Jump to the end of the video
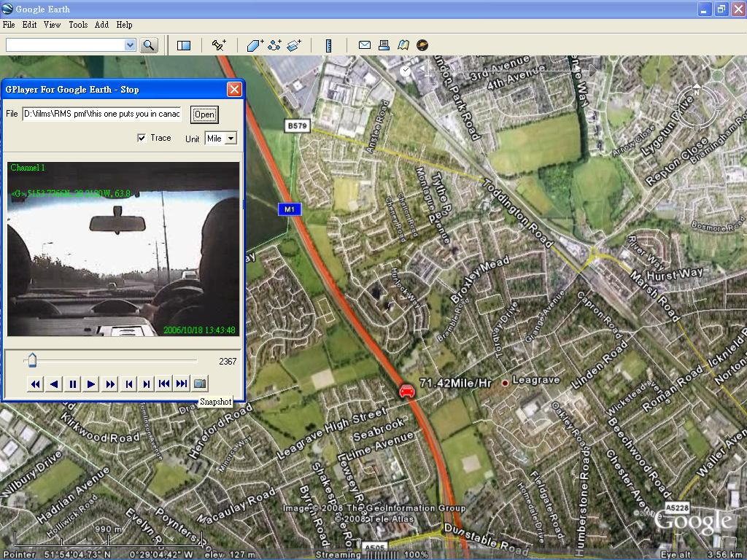The image size is (747, 560). [x=182, y=384]
